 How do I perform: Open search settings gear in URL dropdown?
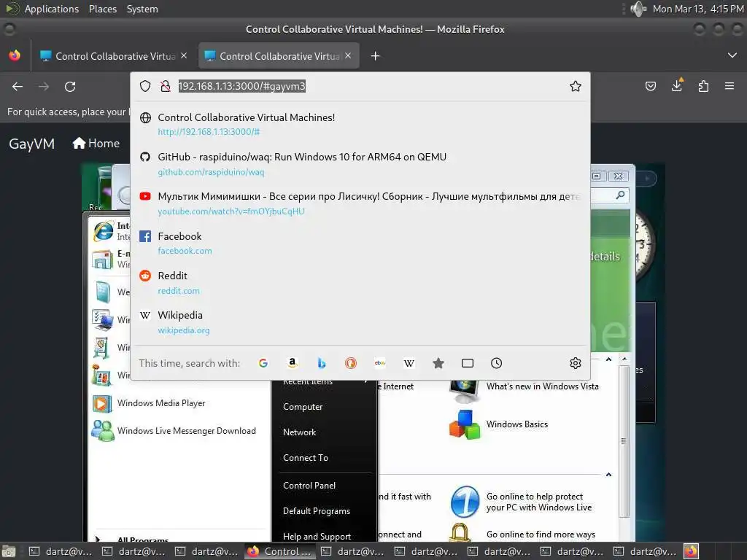576,363
